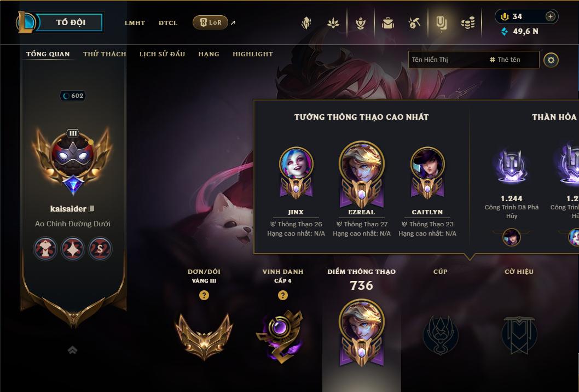Open Legends of Runeterra LoR external link

pyautogui.click(x=213, y=22)
